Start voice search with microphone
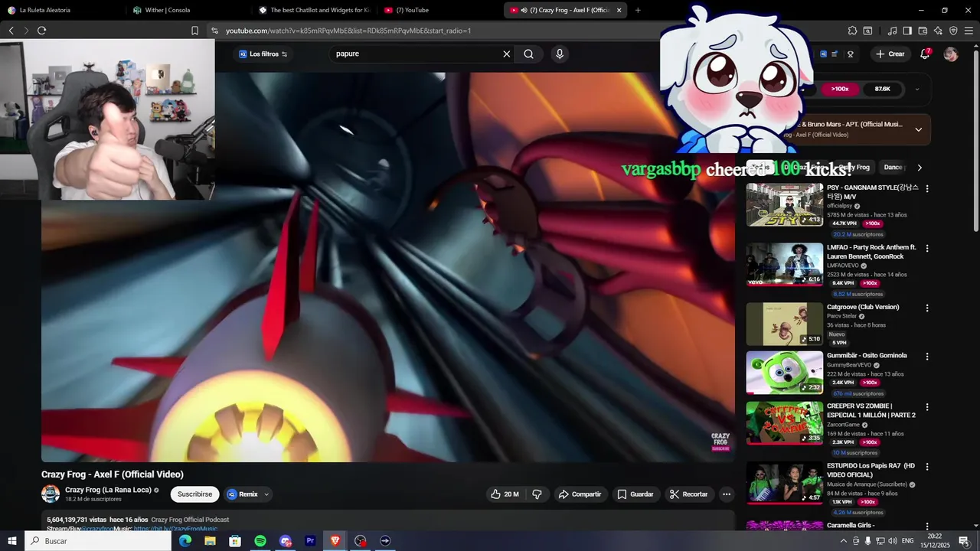This screenshot has width=980, height=551. tap(560, 54)
